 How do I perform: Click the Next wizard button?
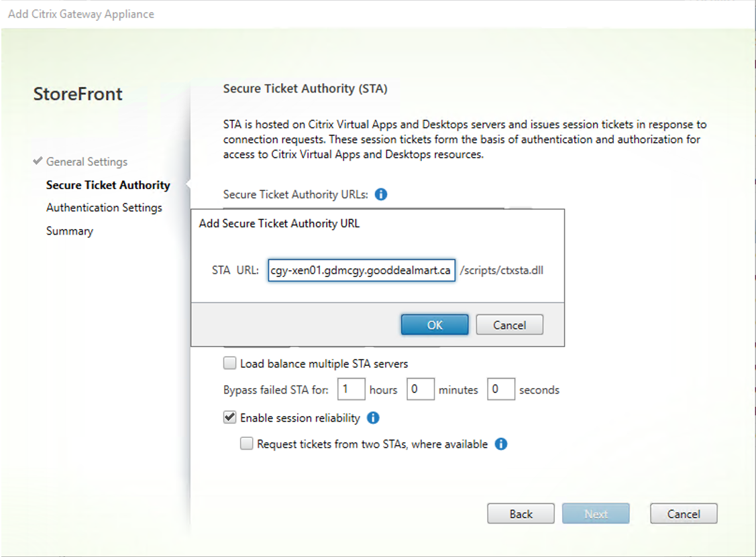[x=596, y=513]
